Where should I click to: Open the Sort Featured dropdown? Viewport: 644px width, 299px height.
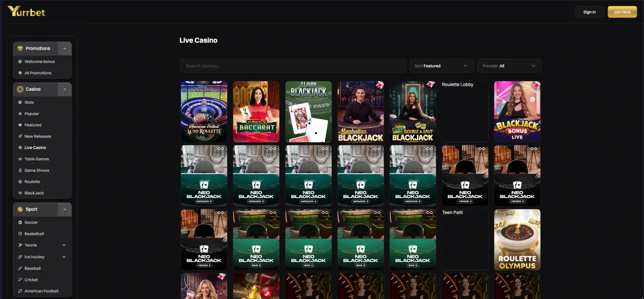tap(442, 66)
